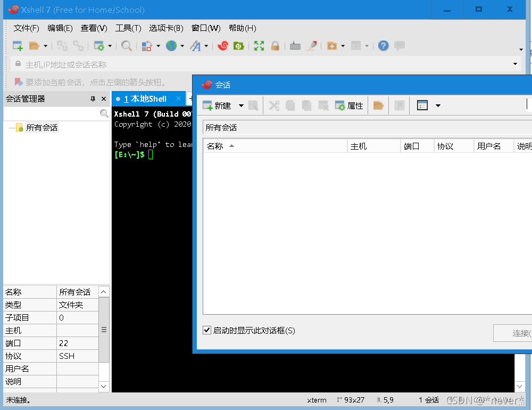Image resolution: width=532 pixels, height=410 pixels.
Task: Expand the dropdown next to the properties gear icon
Action: point(110,46)
